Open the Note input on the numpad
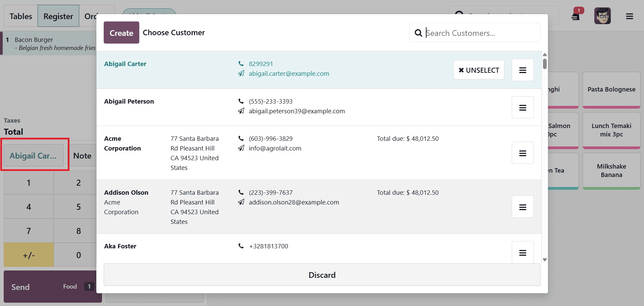The image size is (644, 306). [82, 155]
